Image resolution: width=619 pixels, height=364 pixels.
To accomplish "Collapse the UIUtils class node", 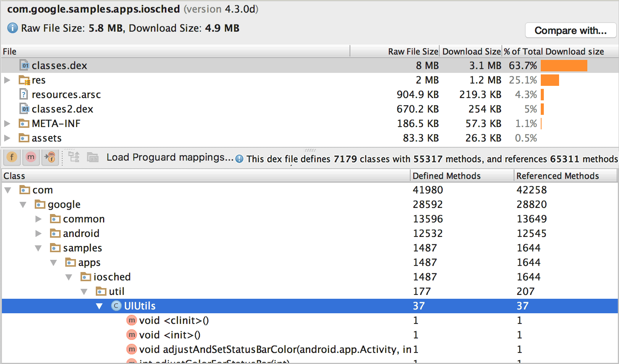I will [x=99, y=306].
